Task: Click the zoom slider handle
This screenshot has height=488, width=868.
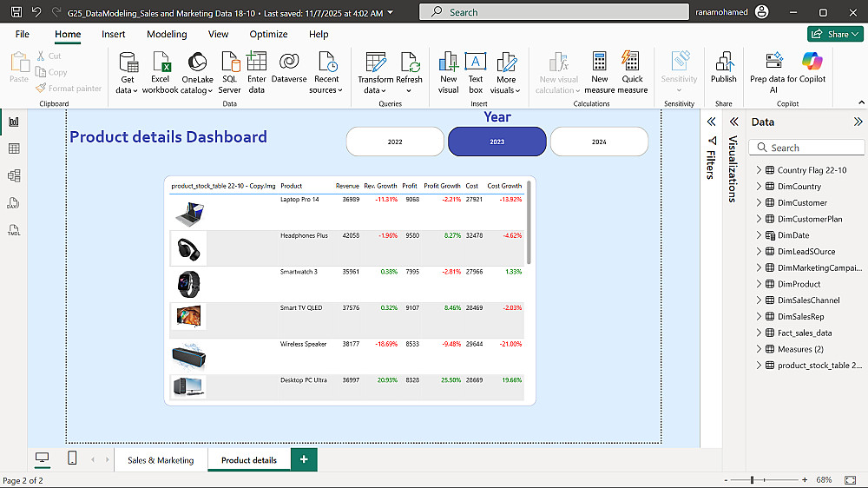Action: [x=752, y=479]
